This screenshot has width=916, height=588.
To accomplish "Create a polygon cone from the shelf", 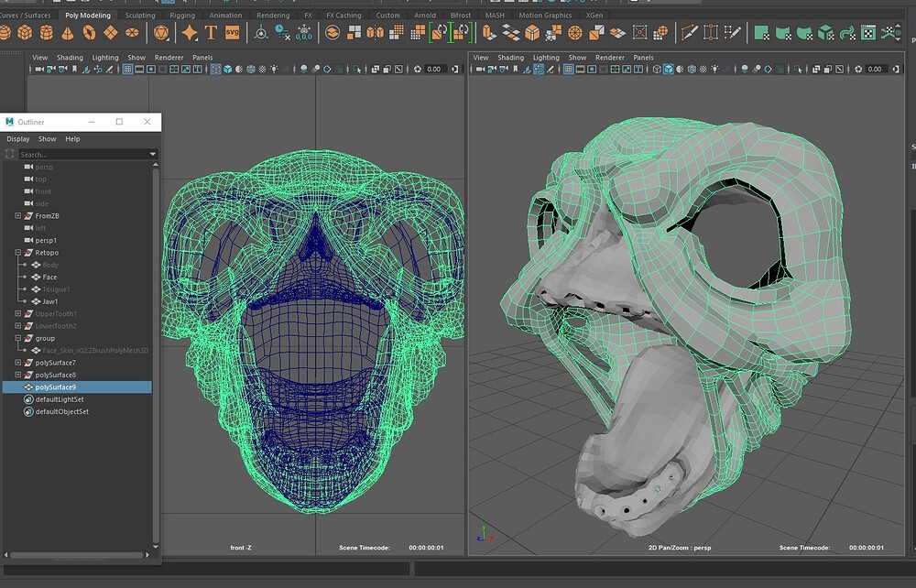I will [x=68, y=33].
